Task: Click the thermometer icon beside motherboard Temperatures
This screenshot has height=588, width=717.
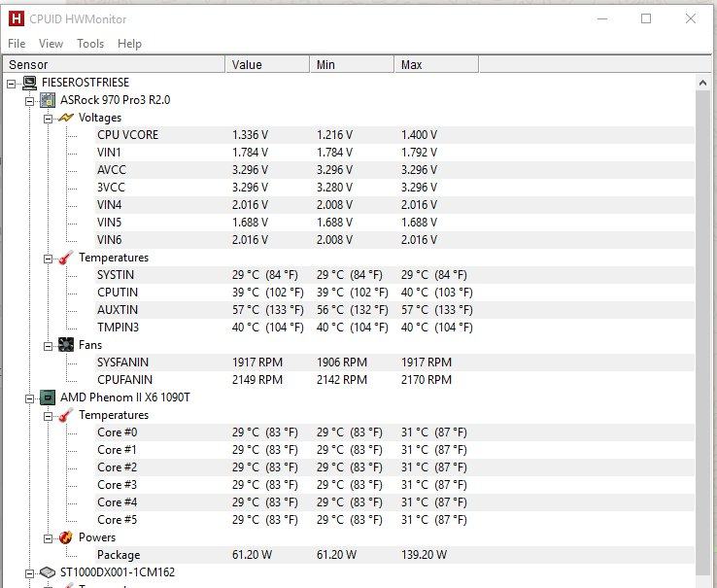Action: (66, 258)
